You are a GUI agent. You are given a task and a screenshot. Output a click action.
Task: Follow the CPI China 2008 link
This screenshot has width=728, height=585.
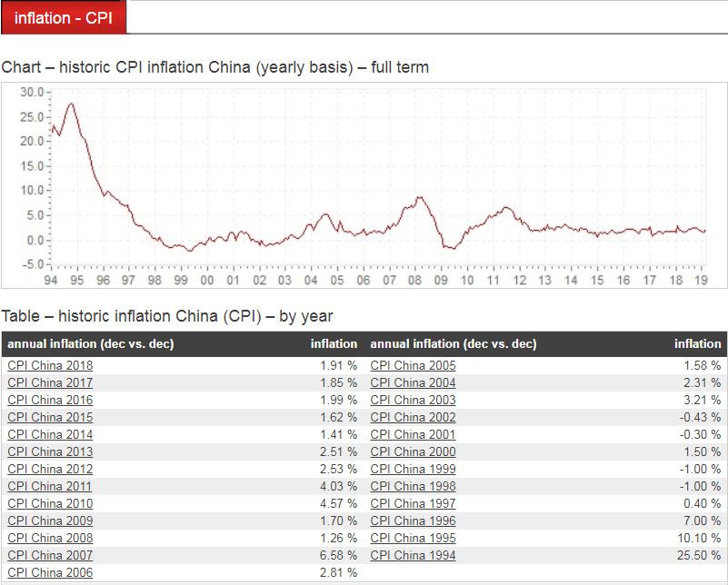click(50, 538)
